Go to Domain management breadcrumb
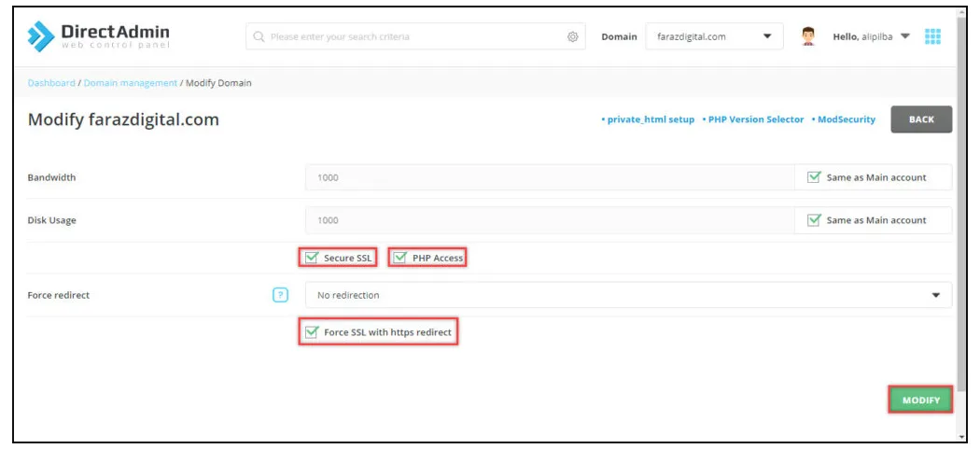 tap(130, 82)
